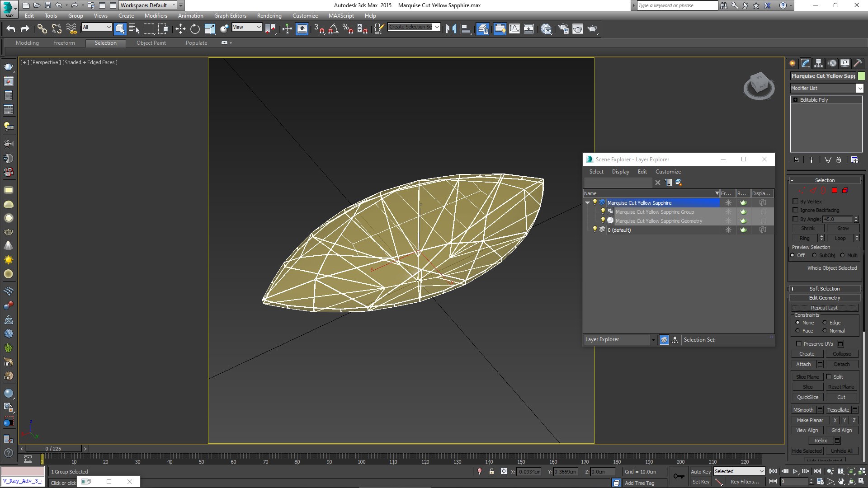Click the Undo arrow icon
Image resolution: width=868 pixels, height=488 pixels.
click(11, 29)
